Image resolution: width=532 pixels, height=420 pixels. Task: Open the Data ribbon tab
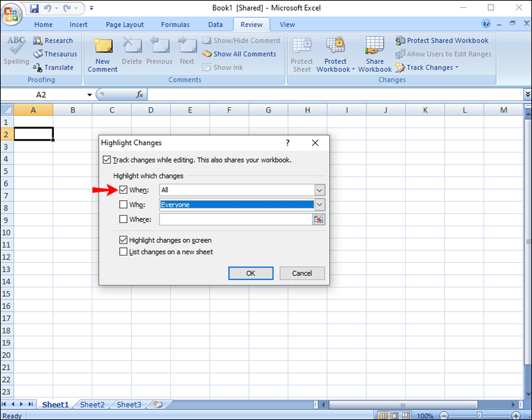[x=215, y=25]
